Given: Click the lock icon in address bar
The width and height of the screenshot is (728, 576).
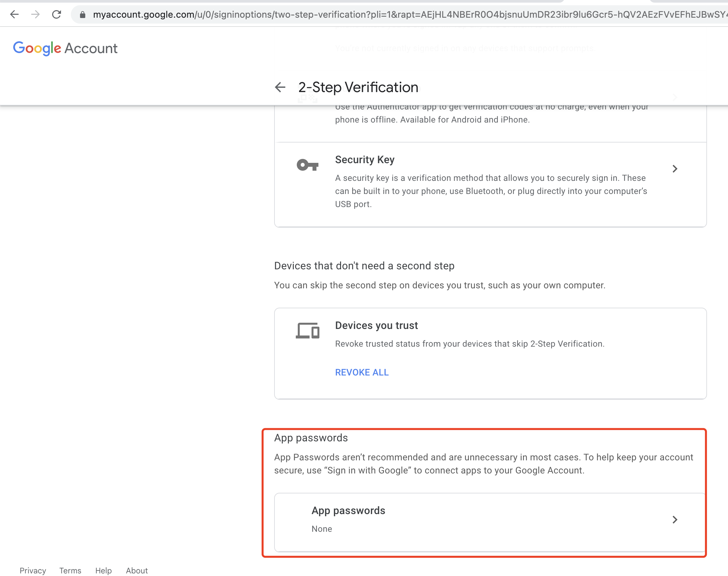Looking at the screenshot, I should [x=83, y=14].
